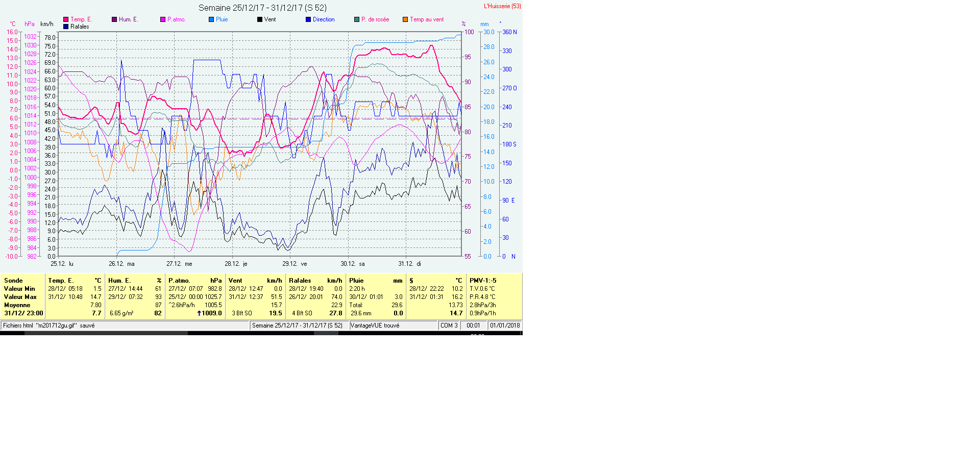Select the 'Temp au vent' legend label
Viewport: 980px width, 476px height.
click(427, 19)
